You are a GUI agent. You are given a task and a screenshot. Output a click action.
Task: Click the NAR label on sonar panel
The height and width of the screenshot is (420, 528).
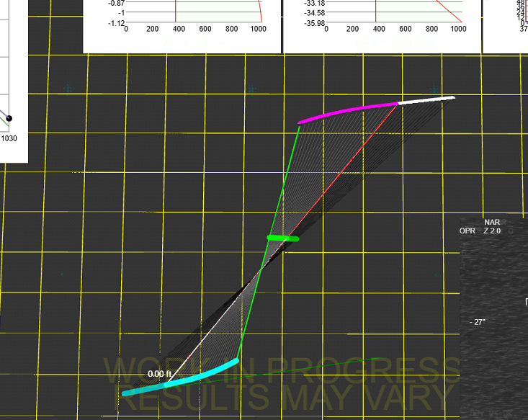pos(492,223)
